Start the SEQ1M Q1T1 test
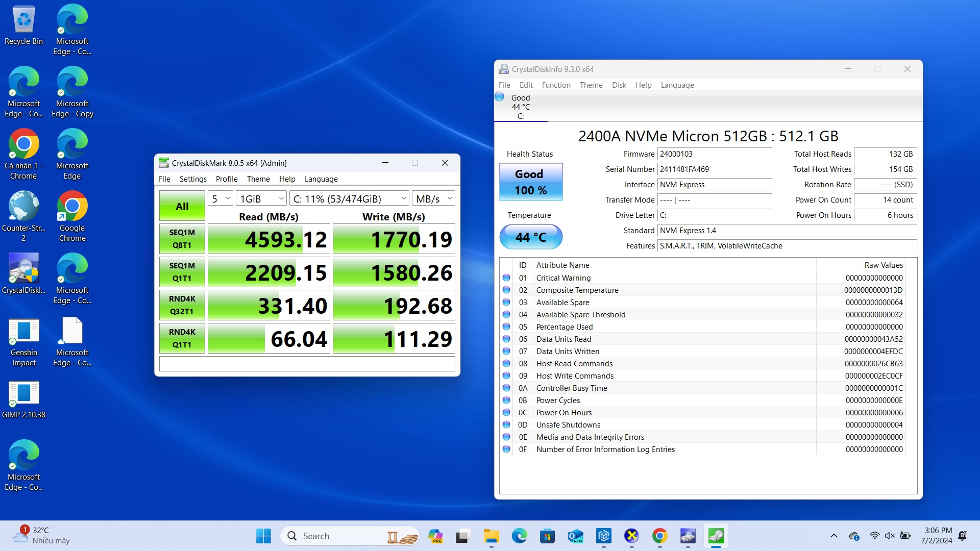Image resolution: width=980 pixels, height=551 pixels. [x=182, y=272]
